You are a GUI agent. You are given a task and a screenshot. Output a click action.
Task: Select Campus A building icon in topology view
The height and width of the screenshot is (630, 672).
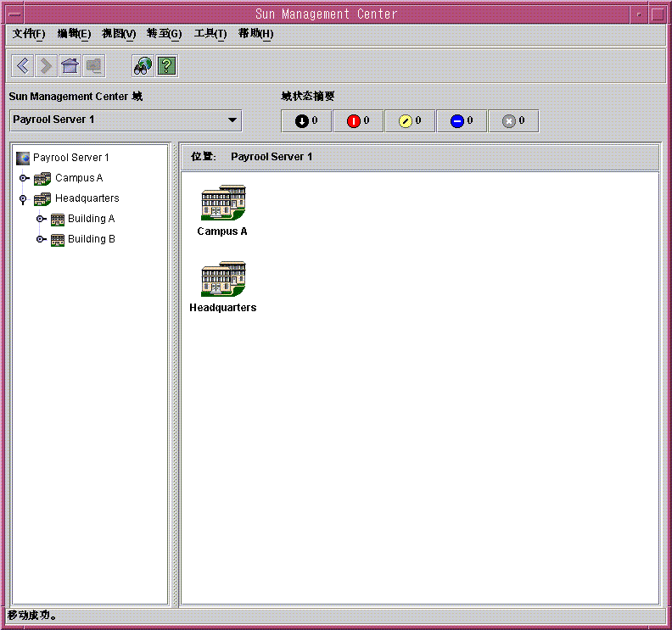click(x=223, y=202)
